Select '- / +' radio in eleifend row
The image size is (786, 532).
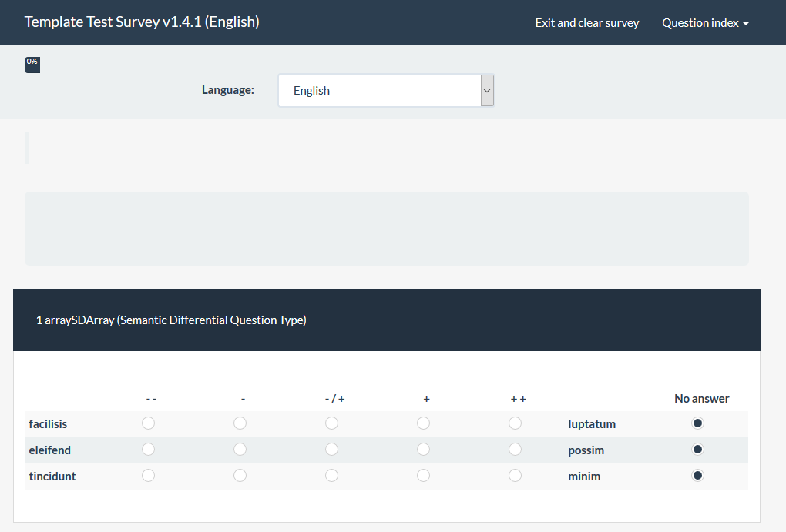tap(331, 450)
